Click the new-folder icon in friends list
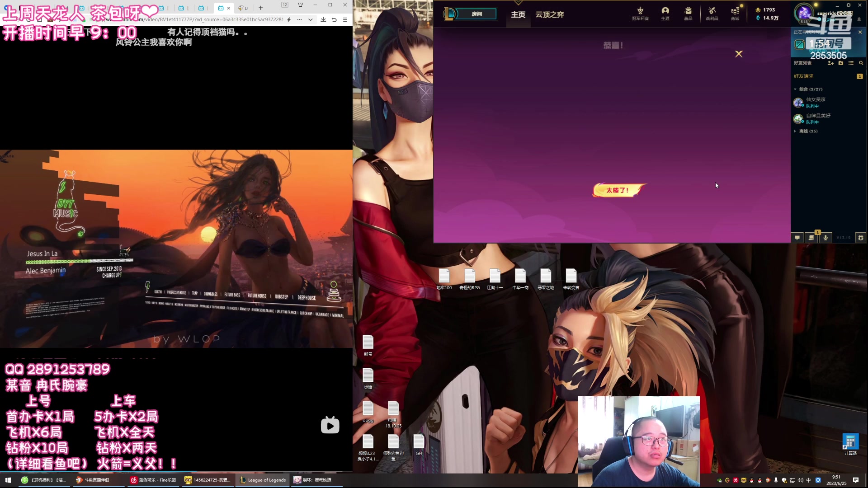The height and width of the screenshot is (488, 868). tap(841, 63)
